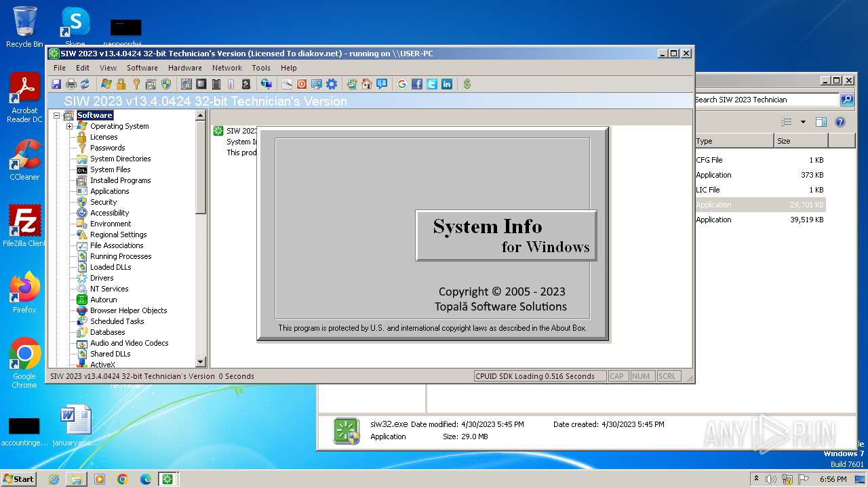Click the Print icon in SIW toolbar
Viewport: 868px width, 488px height.
[x=71, y=84]
